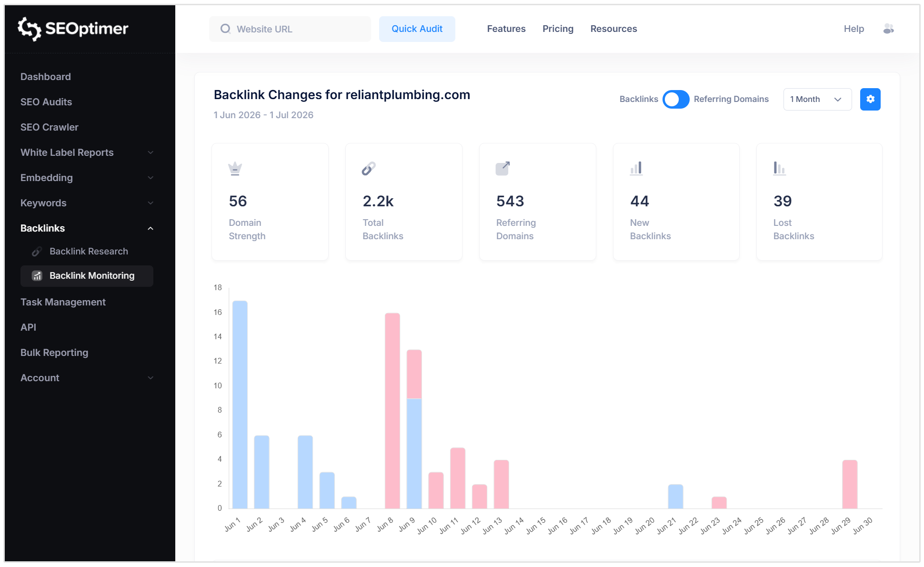Click the Jun 10 pink bar
Image resolution: width=924 pixels, height=567 pixels.
(x=436, y=490)
